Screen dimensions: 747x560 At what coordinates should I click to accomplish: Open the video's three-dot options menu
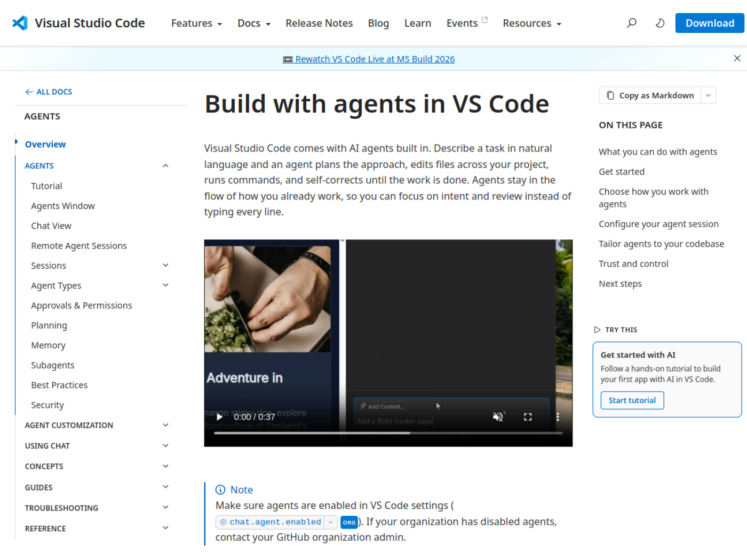[x=558, y=417]
